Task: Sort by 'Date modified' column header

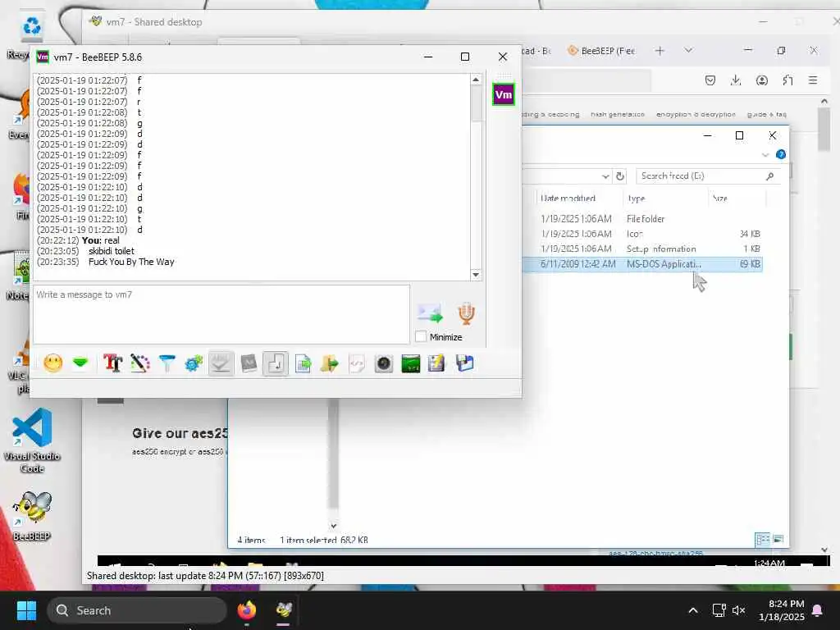Action: (568, 199)
